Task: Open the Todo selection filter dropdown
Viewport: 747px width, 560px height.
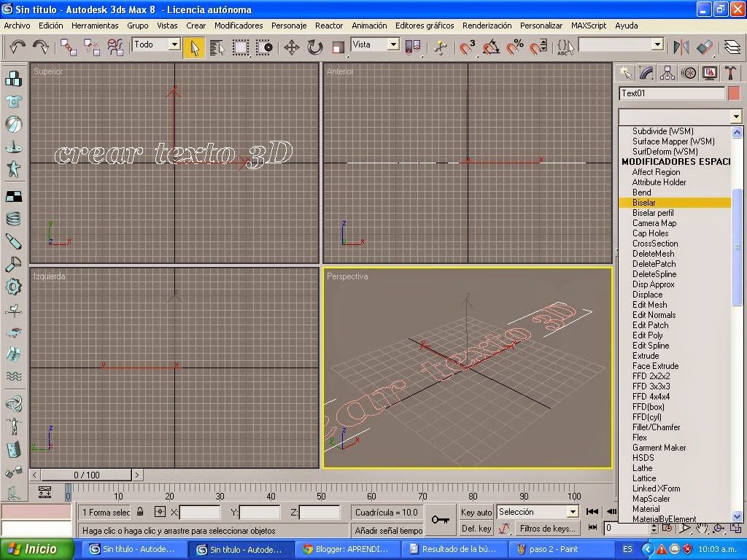Action: click(x=174, y=44)
